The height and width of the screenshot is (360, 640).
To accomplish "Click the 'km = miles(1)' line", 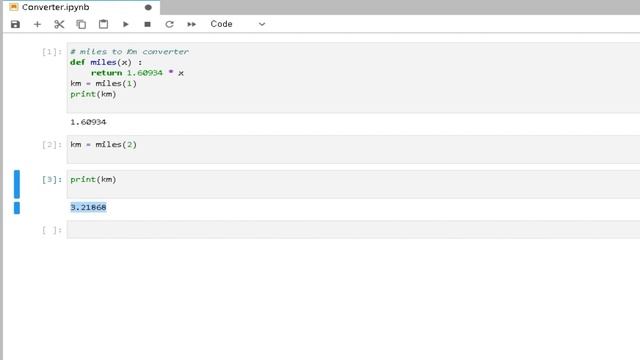I will pos(103,84).
